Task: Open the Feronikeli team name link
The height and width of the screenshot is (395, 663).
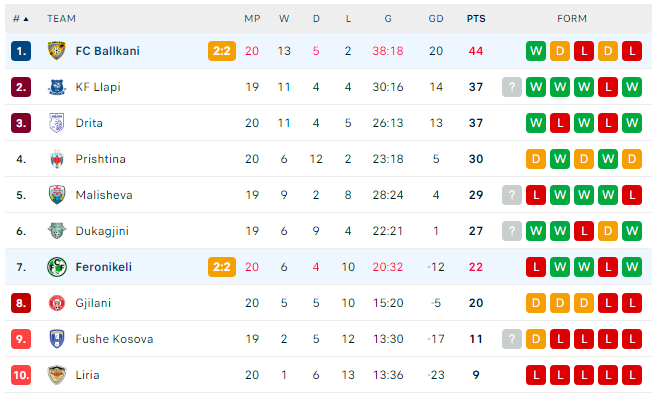Action: pos(104,267)
